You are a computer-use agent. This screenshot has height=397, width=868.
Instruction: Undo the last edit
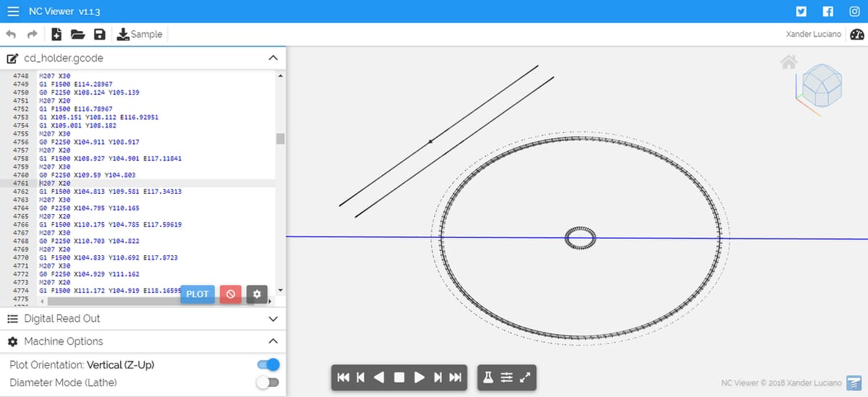pyautogui.click(x=12, y=35)
